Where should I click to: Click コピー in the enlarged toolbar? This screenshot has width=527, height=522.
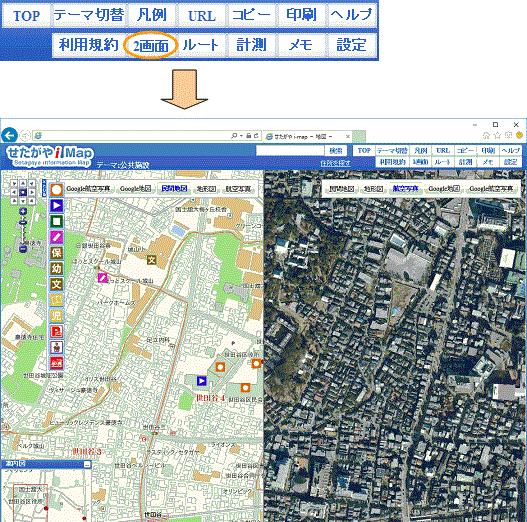[251, 15]
